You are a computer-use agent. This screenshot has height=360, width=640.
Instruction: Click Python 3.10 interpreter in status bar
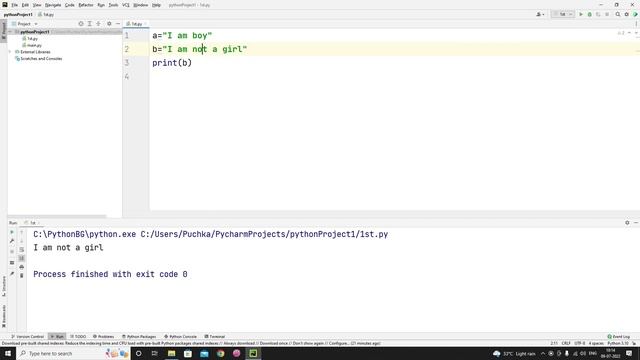[618, 343]
